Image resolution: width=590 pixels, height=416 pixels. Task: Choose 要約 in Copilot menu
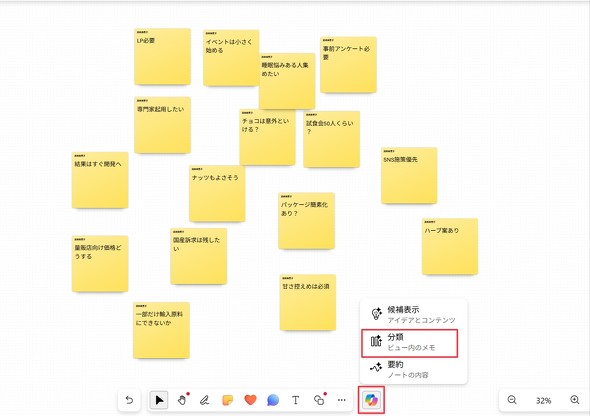[413, 369]
